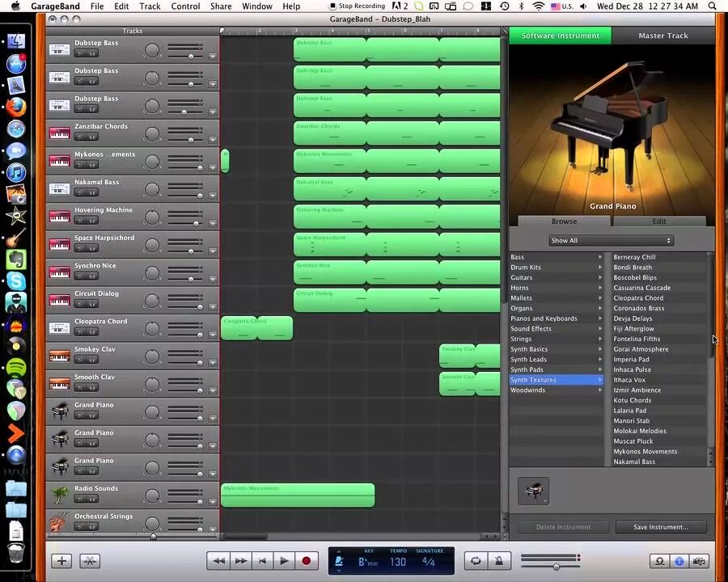Click the Radio Sounds palm tree icon
728x582 pixels.
[59, 496]
